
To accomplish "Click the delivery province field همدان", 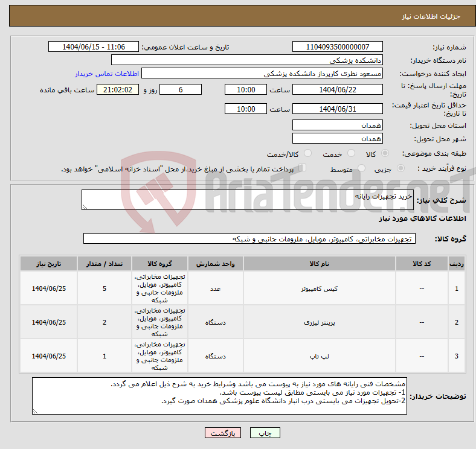I will pos(337,125).
